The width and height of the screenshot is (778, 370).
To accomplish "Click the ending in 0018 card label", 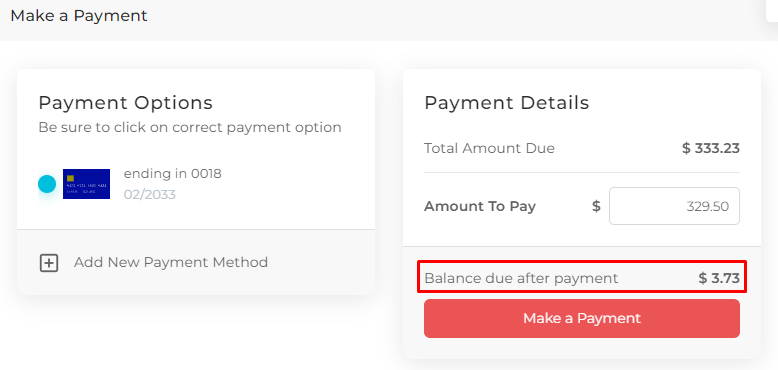I will pos(173,174).
